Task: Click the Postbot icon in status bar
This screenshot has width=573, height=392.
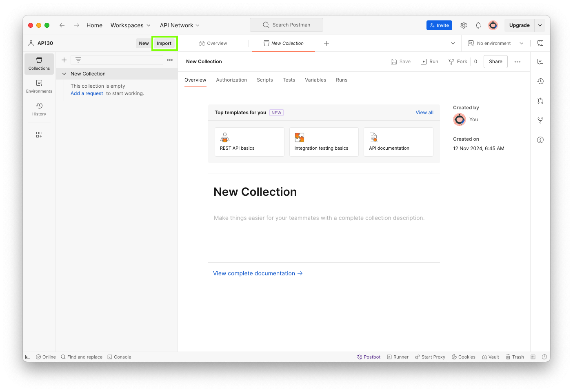Action: pos(369,357)
